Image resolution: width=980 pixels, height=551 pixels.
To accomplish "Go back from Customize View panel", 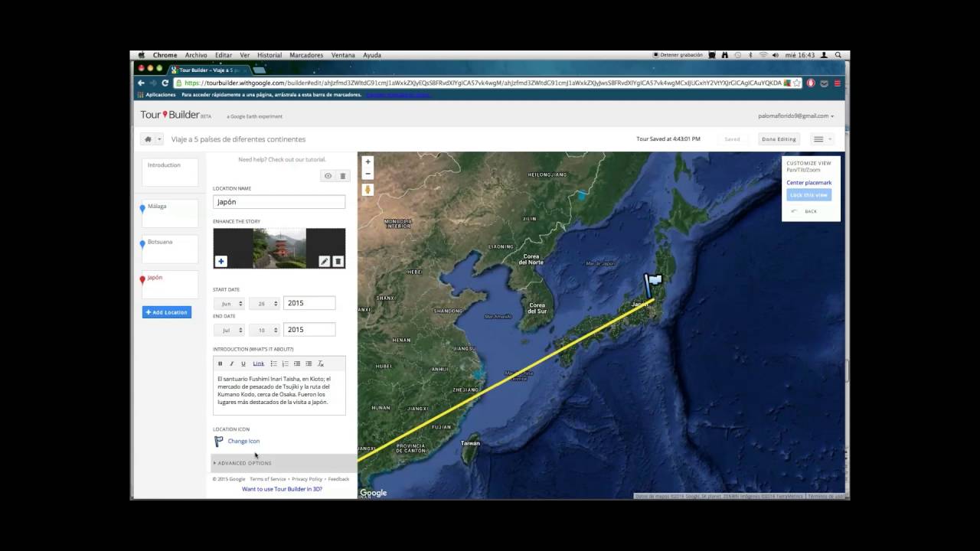I will pyautogui.click(x=804, y=211).
